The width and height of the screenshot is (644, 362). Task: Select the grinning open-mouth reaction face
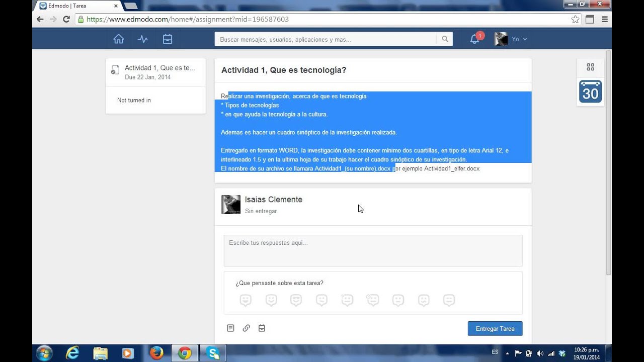(x=246, y=300)
